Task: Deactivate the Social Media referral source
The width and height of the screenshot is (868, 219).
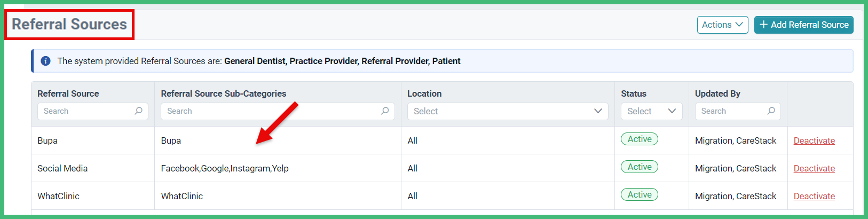Action: point(814,168)
